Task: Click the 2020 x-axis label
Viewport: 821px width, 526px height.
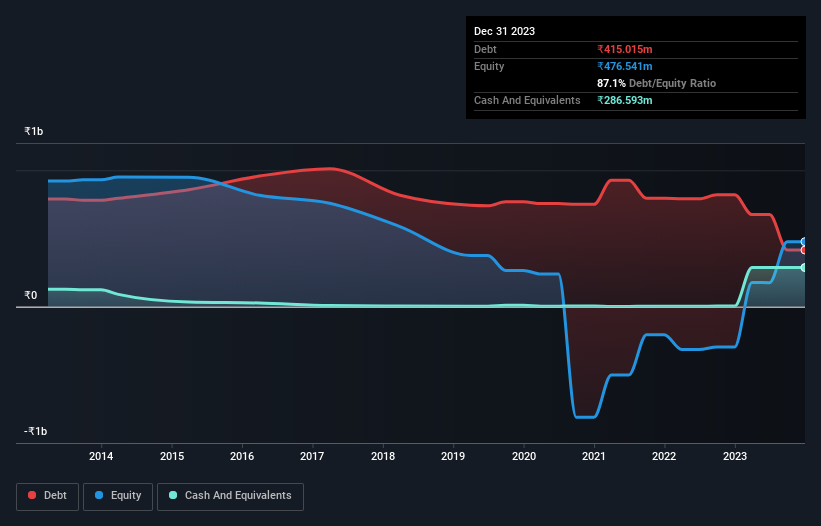Action: [524, 456]
